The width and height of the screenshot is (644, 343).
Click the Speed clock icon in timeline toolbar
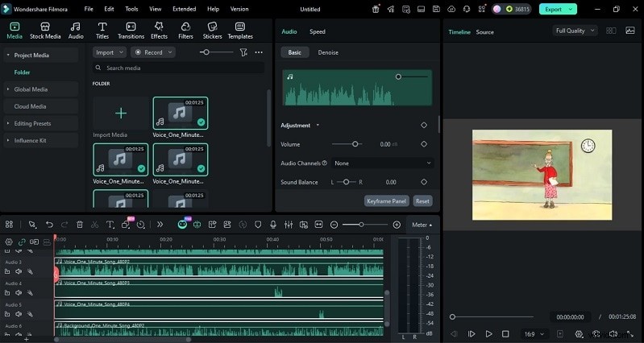click(x=140, y=225)
